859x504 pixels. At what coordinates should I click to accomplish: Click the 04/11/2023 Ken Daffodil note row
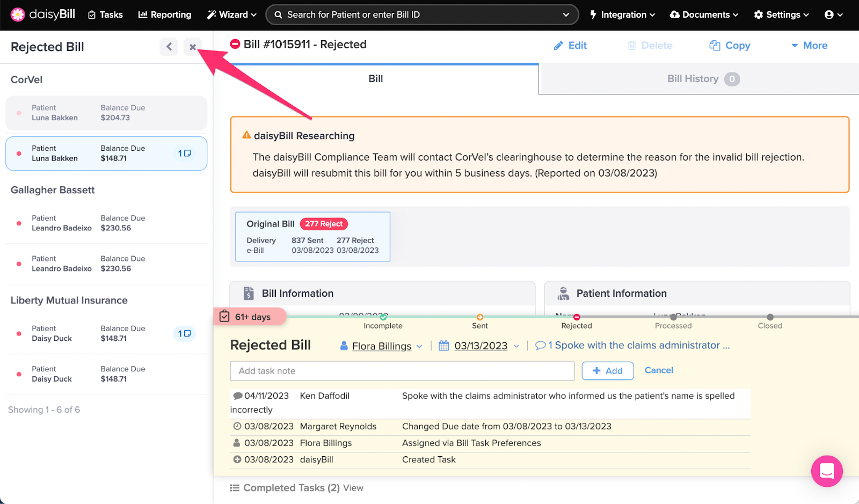coord(490,403)
